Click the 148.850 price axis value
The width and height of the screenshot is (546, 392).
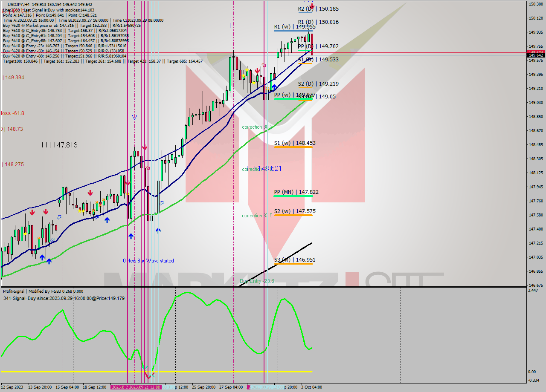pyautogui.click(x=536, y=116)
